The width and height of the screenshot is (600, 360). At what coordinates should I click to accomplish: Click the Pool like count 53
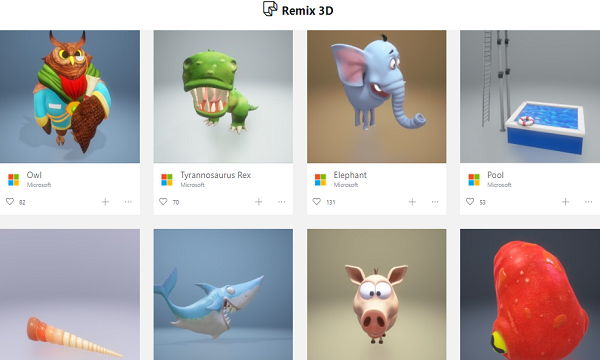[x=483, y=202]
